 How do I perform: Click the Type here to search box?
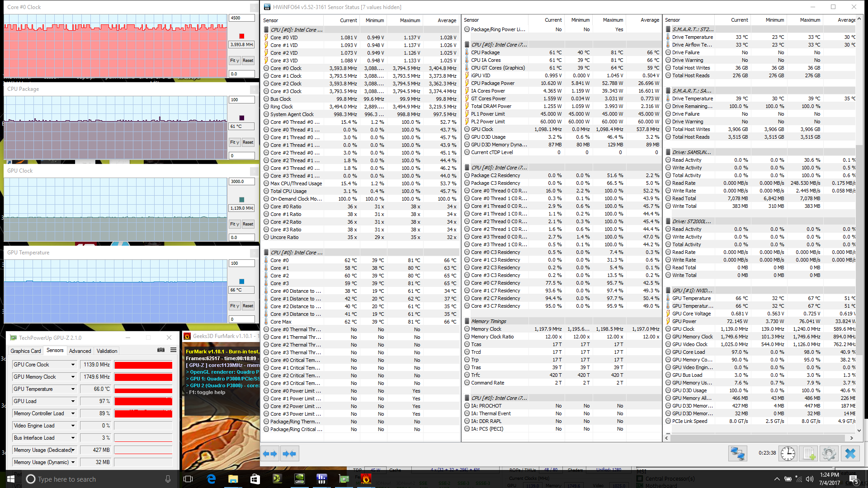click(x=97, y=479)
